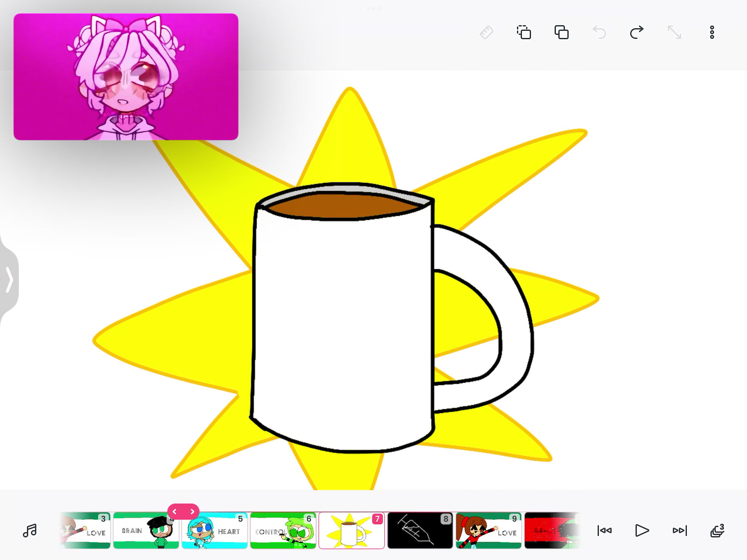Play the animation

click(x=642, y=530)
